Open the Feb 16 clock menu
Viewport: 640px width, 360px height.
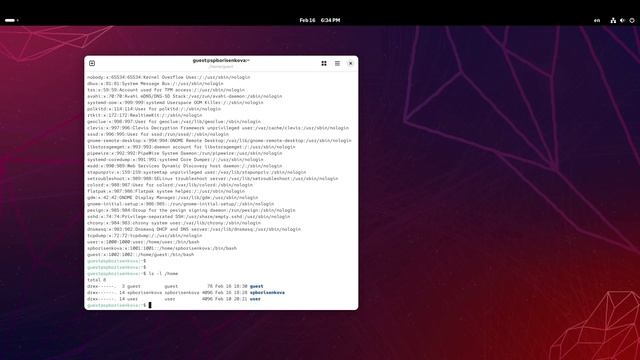320,20
